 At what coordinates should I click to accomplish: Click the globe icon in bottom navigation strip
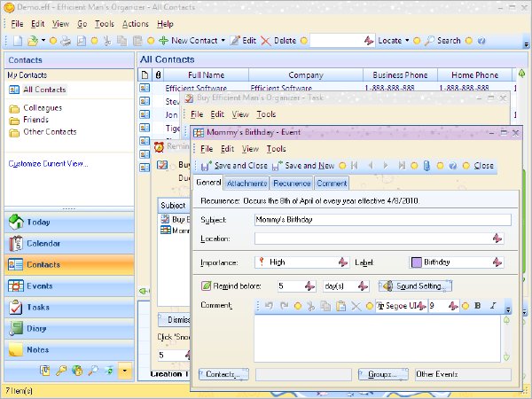click(77, 371)
